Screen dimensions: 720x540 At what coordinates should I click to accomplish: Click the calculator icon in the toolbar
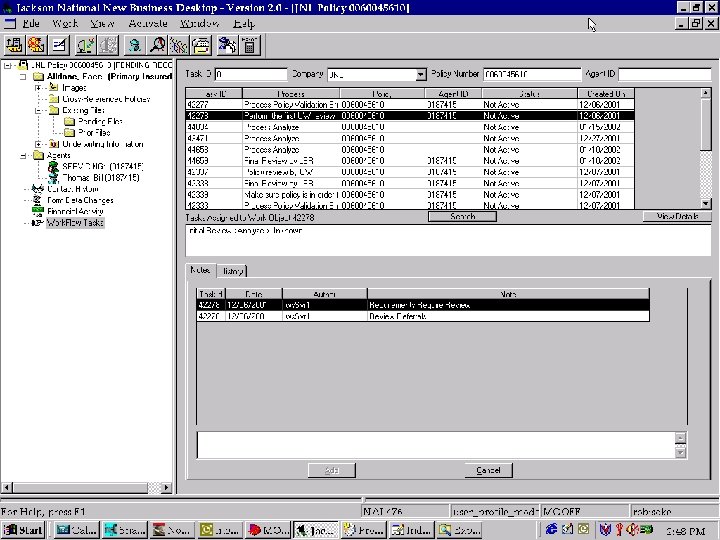click(249, 45)
